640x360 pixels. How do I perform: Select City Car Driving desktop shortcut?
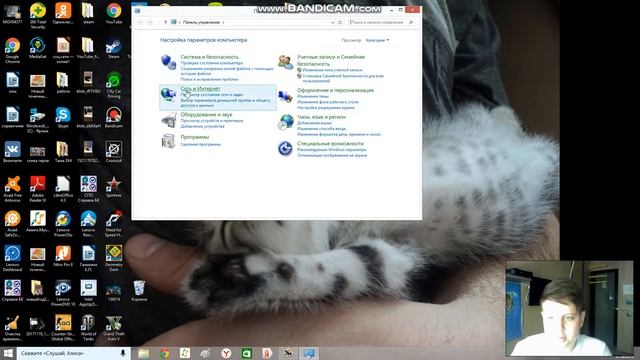click(114, 85)
